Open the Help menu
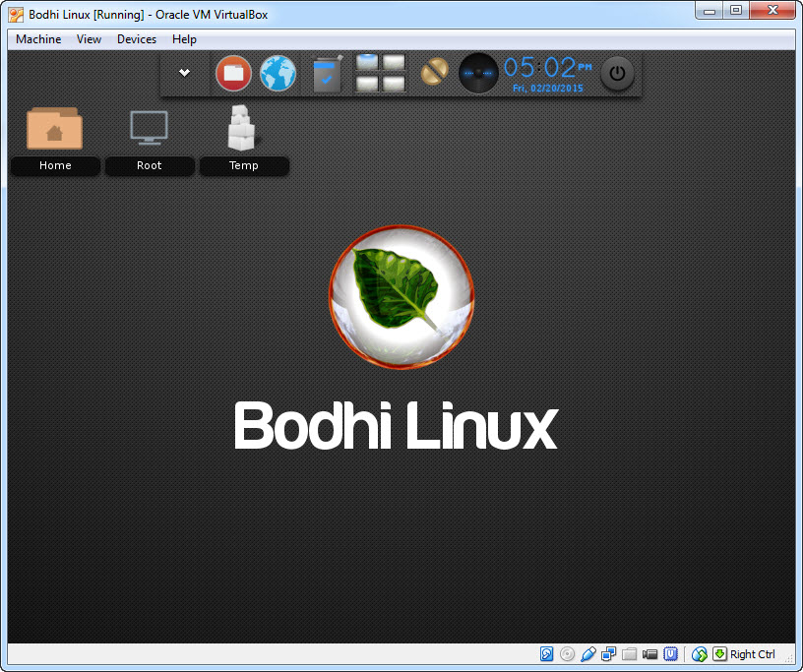Screen dimensions: 803x672 [x=184, y=39]
